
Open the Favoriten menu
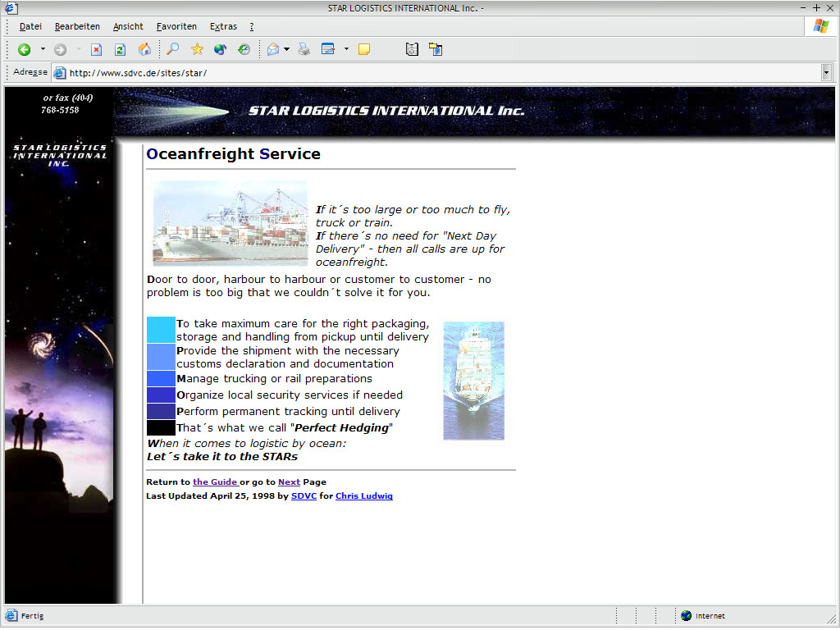[x=176, y=26]
